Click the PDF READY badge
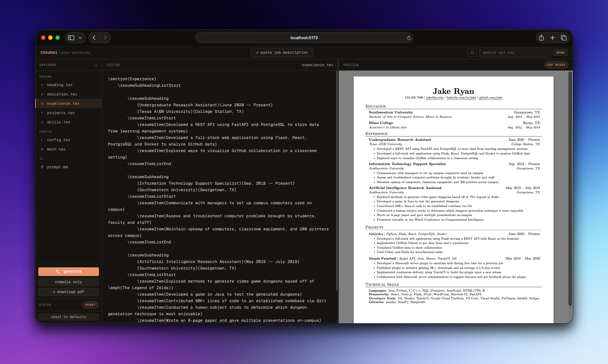608x364 pixels. (x=556, y=65)
